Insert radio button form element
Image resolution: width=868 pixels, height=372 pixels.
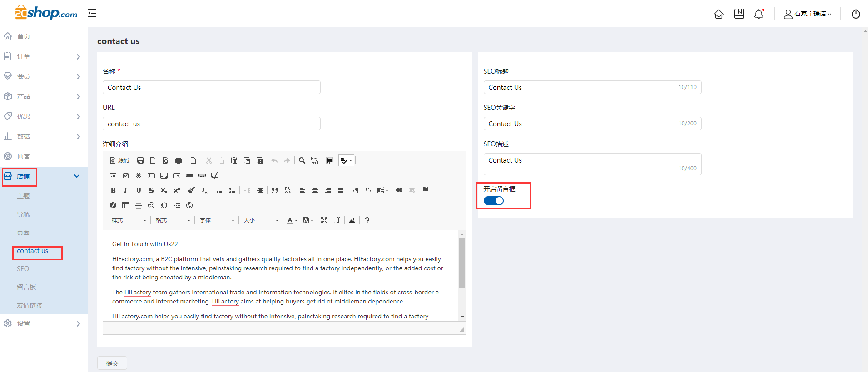(x=139, y=175)
